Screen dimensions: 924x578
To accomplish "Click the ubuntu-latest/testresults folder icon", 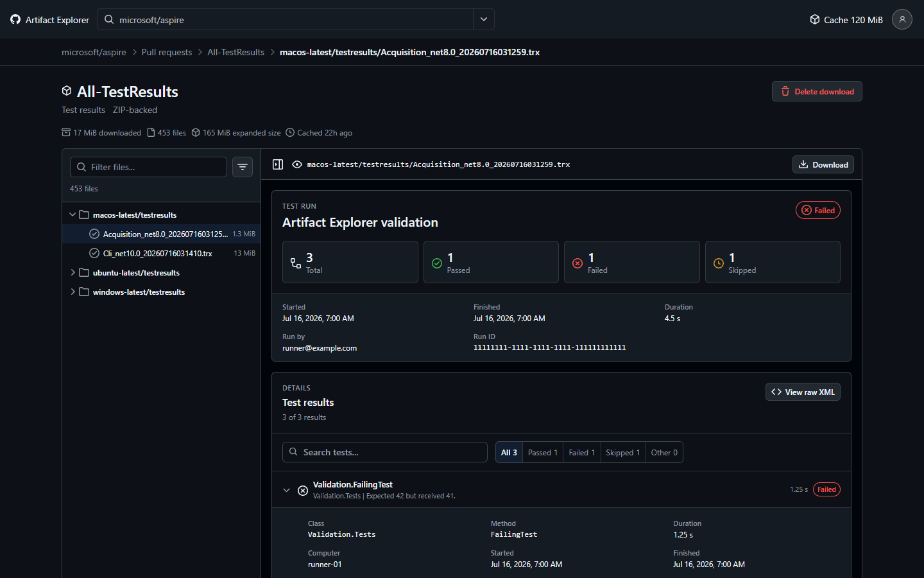I will pyautogui.click(x=84, y=272).
